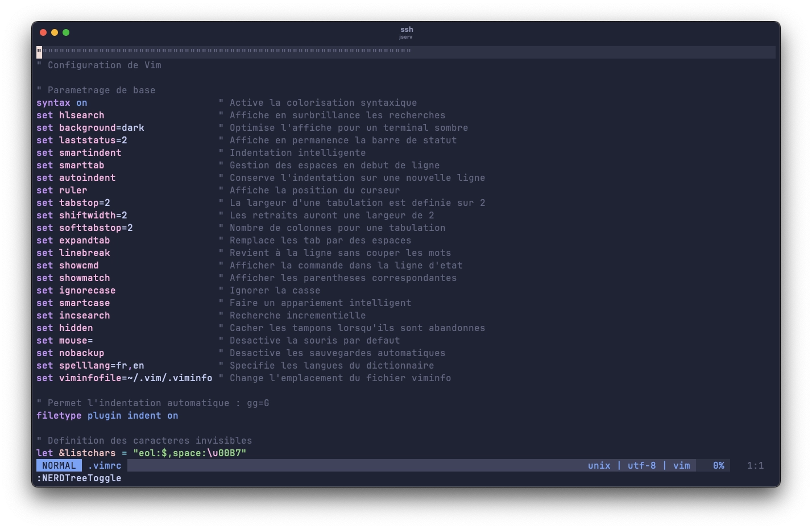This screenshot has width=812, height=529.
Task: Click 'set smartindent' line
Action: click(x=79, y=153)
